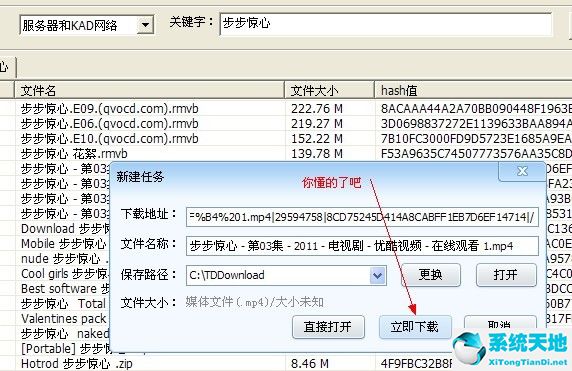Close the 新建任务 dialog
Image resolution: width=572 pixels, height=371 pixels.
pos(522,171)
